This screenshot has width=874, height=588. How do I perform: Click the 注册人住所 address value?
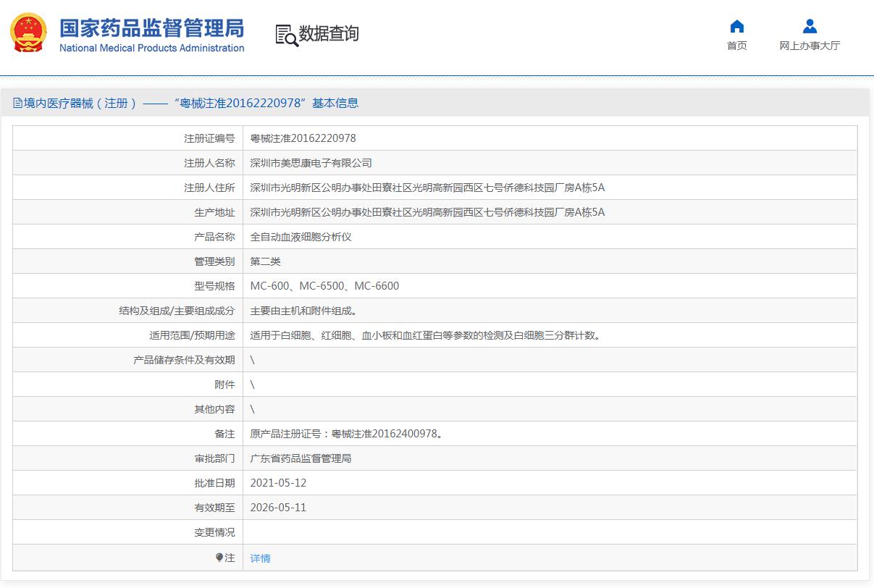(427, 188)
